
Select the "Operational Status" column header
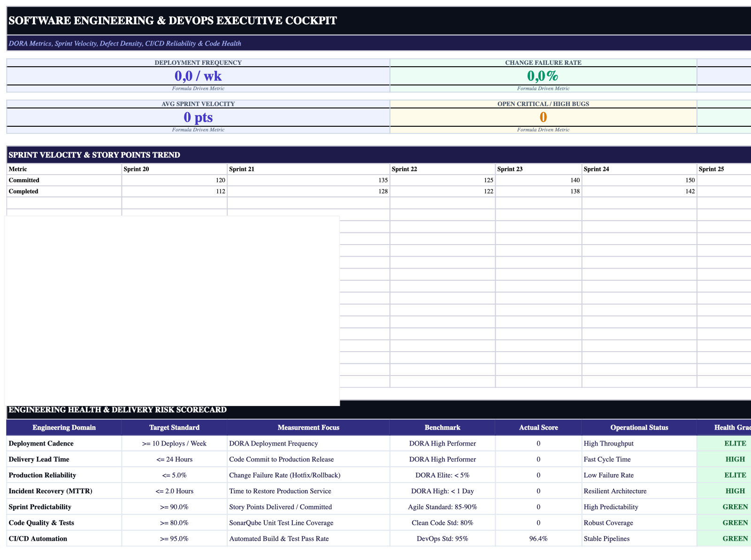[639, 428]
